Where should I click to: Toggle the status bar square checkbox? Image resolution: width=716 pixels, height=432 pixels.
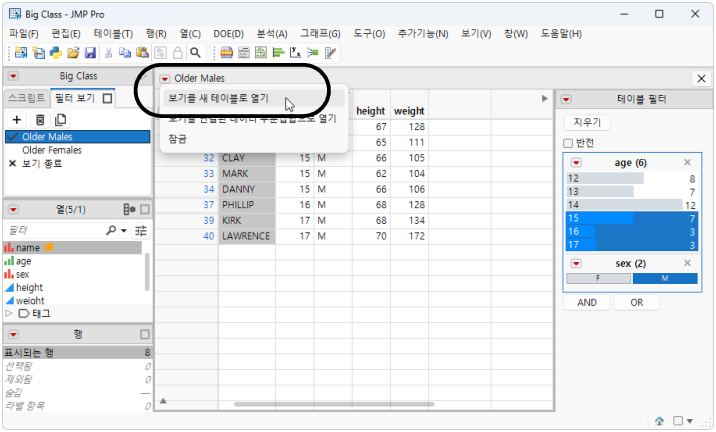678,421
